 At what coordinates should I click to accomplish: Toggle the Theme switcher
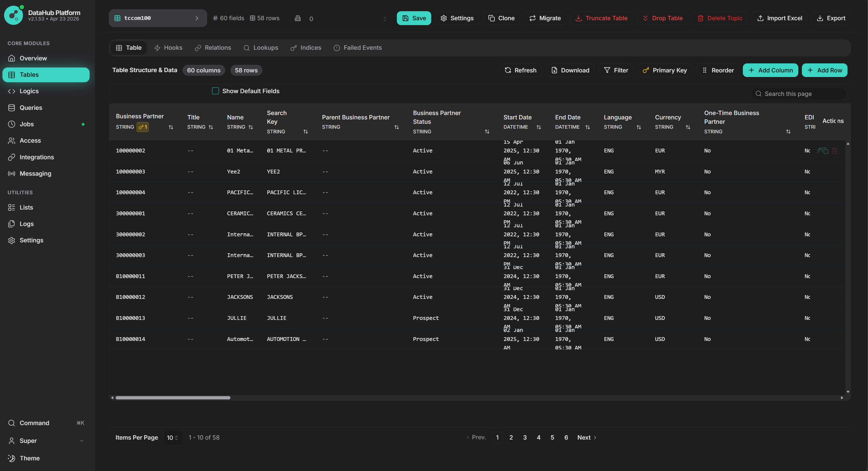coord(46,458)
